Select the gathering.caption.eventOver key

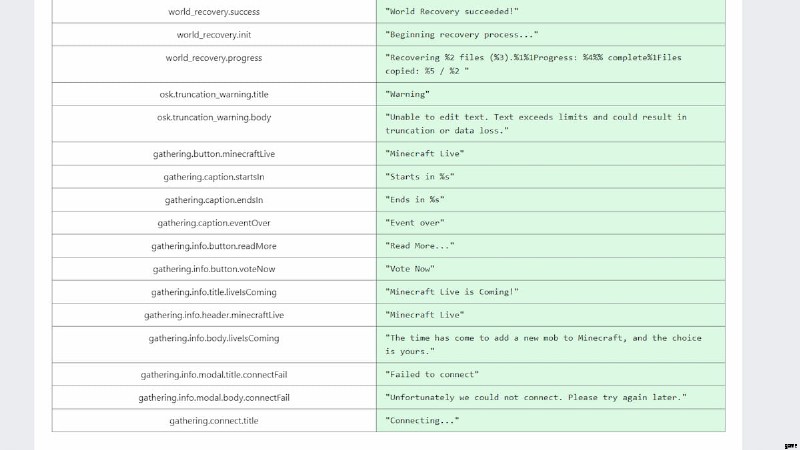(x=214, y=223)
